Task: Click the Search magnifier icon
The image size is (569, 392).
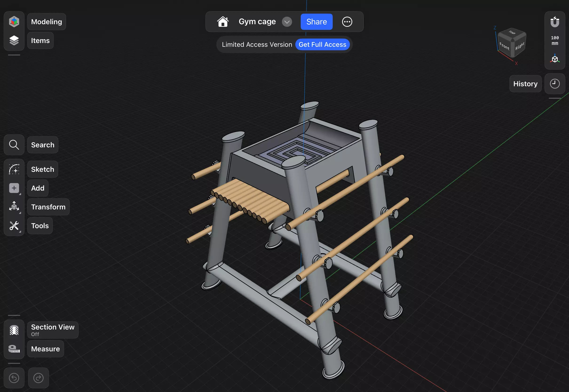Action: tap(14, 145)
